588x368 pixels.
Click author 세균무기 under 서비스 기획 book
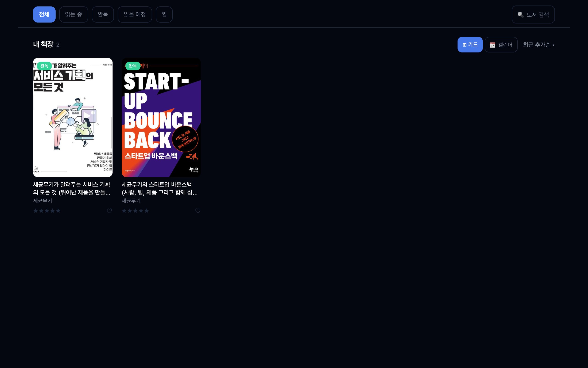click(x=42, y=201)
